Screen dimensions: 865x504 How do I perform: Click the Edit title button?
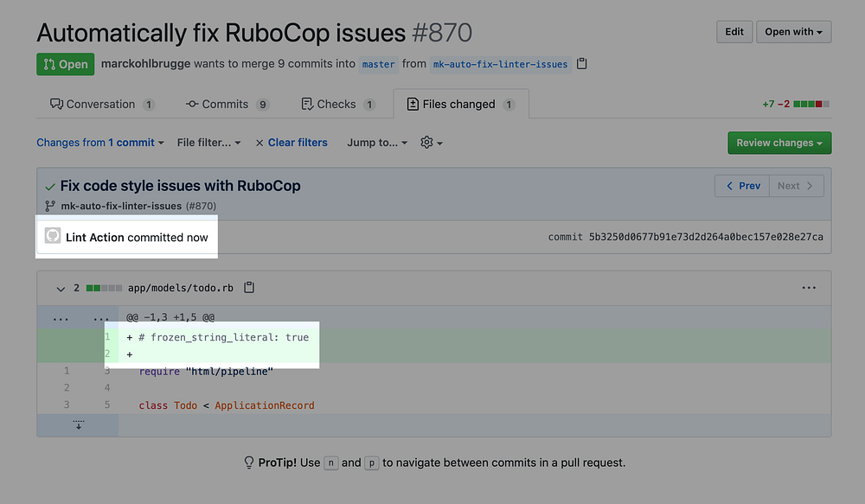pyautogui.click(x=734, y=32)
